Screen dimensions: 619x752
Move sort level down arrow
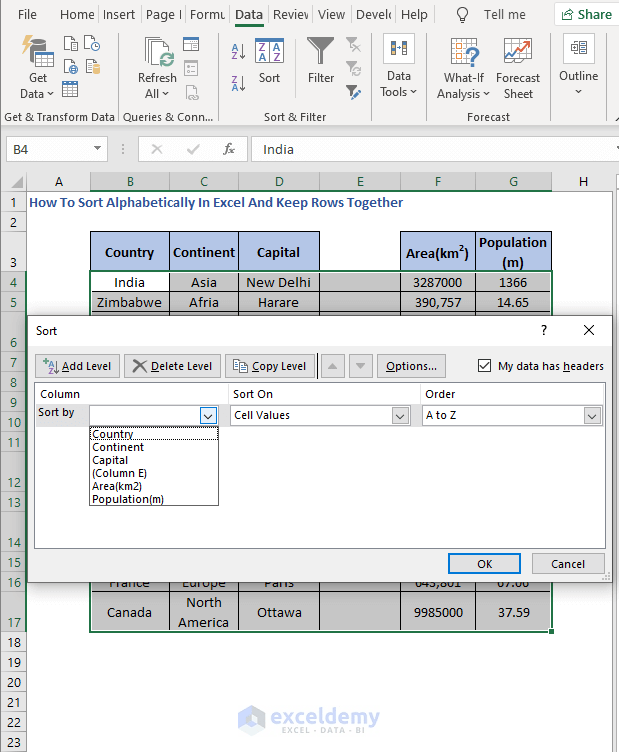point(361,366)
